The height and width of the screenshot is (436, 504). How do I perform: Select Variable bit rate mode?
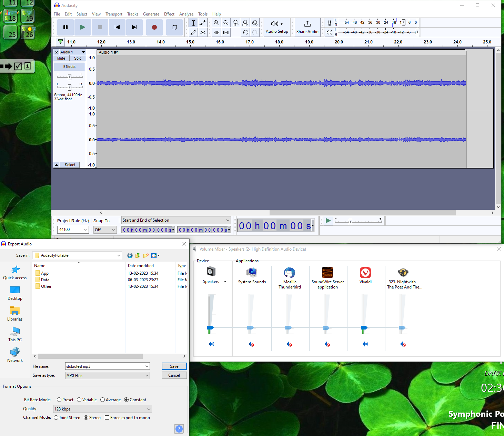pyautogui.click(x=79, y=400)
